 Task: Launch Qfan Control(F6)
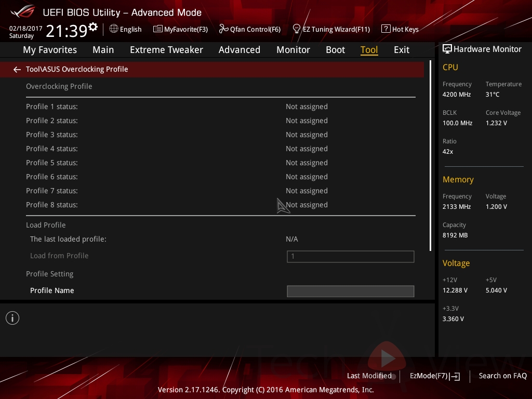tap(255, 29)
